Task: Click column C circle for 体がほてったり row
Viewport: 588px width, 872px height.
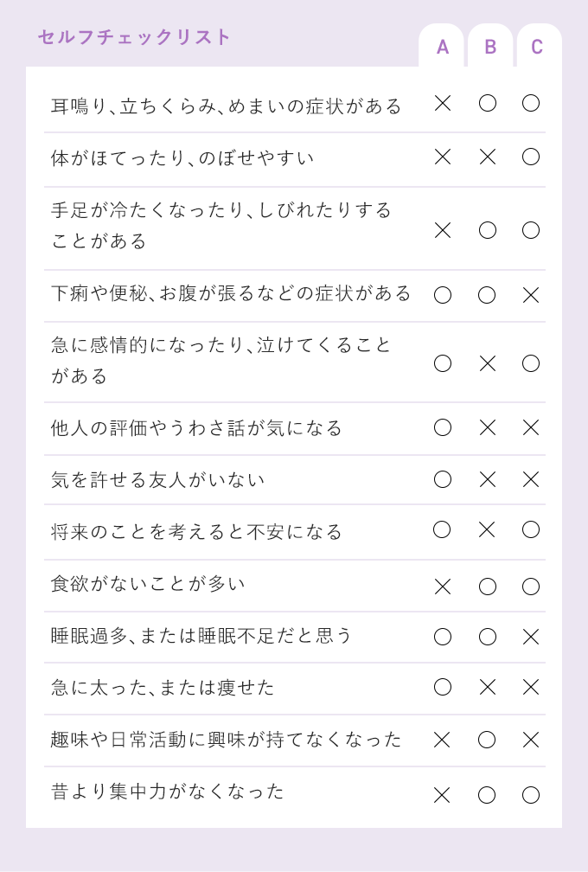Action: click(x=531, y=157)
